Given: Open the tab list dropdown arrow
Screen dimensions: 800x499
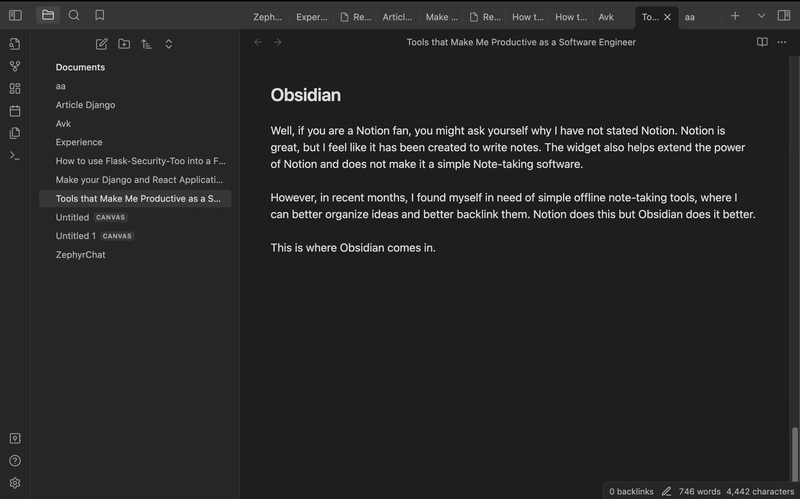Looking at the screenshot, I should (x=761, y=16).
